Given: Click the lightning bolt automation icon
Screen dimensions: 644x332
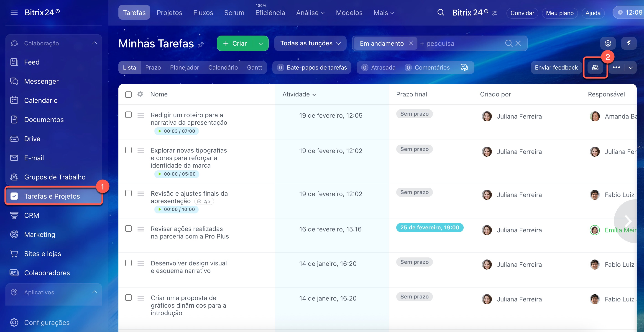Looking at the screenshot, I should 629,43.
